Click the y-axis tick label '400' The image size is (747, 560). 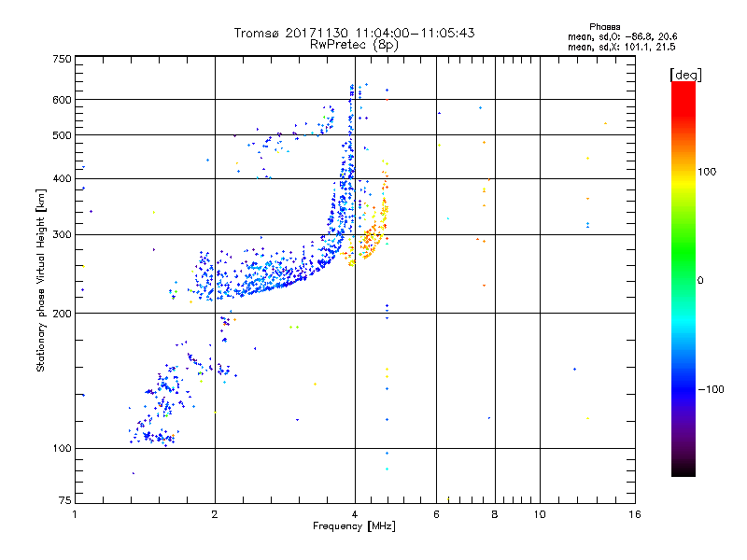(62, 178)
